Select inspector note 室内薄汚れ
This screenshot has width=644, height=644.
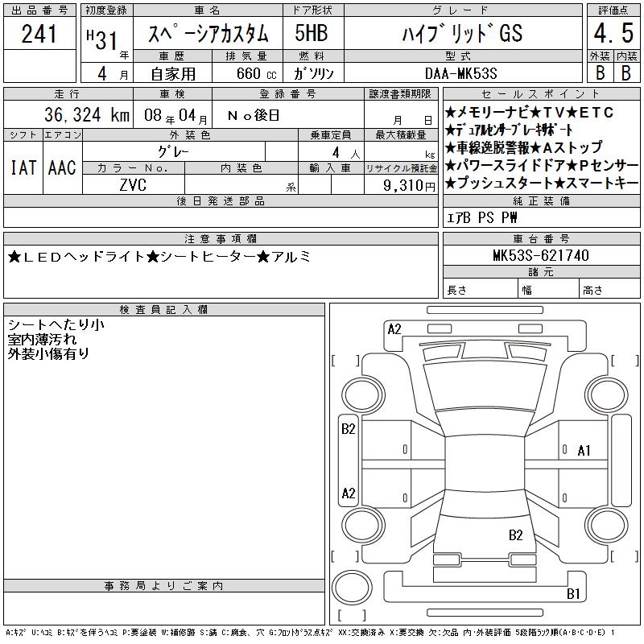pyautogui.click(x=43, y=339)
